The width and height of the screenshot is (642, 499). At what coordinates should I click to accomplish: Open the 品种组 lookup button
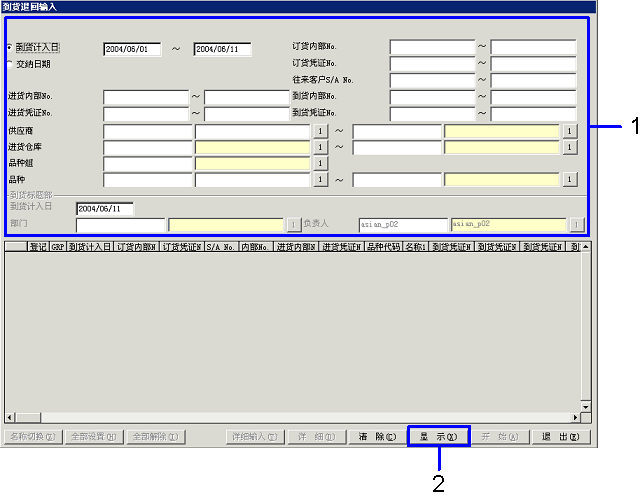click(x=321, y=163)
